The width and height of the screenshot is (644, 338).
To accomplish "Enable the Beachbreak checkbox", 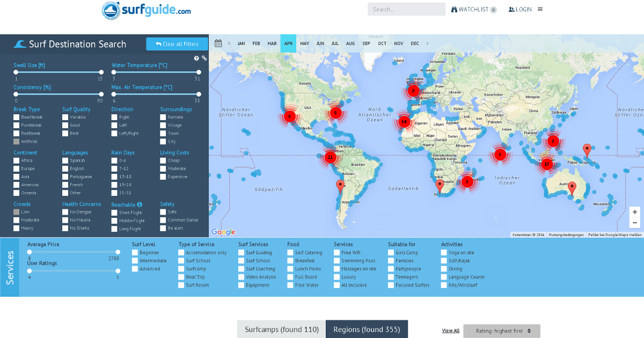I will tap(17, 117).
